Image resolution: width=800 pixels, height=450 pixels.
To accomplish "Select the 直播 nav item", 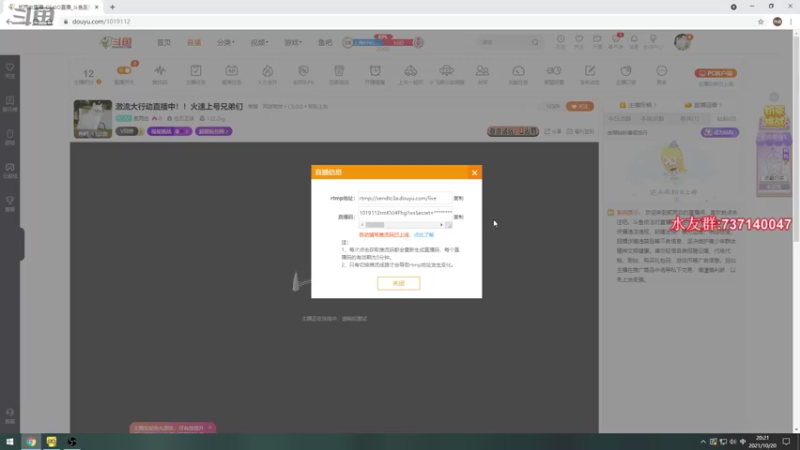I will [194, 42].
